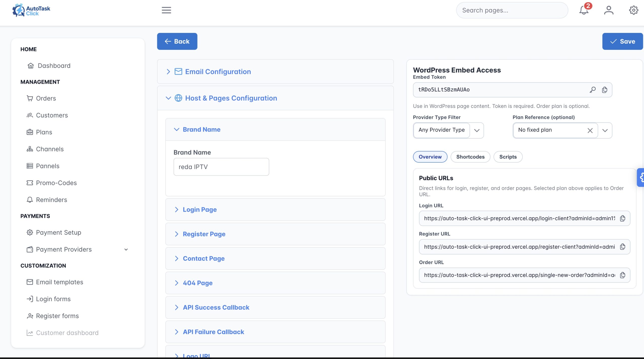Image resolution: width=644 pixels, height=359 pixels.
Task: Open the settings gear in header
Action: pyautogui.click(x=633, y=10)
